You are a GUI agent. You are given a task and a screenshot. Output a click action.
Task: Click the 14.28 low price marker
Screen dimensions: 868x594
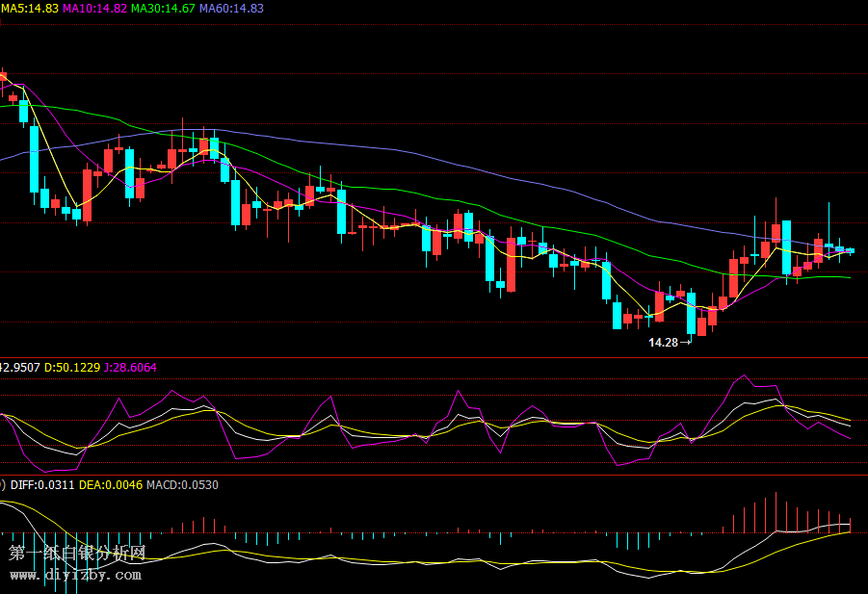(663, 342)
